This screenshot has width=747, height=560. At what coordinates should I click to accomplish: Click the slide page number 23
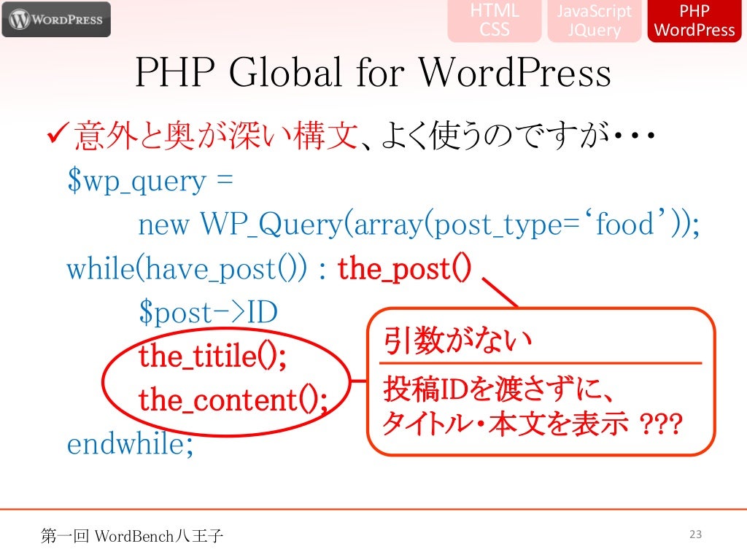click(695, 534)
